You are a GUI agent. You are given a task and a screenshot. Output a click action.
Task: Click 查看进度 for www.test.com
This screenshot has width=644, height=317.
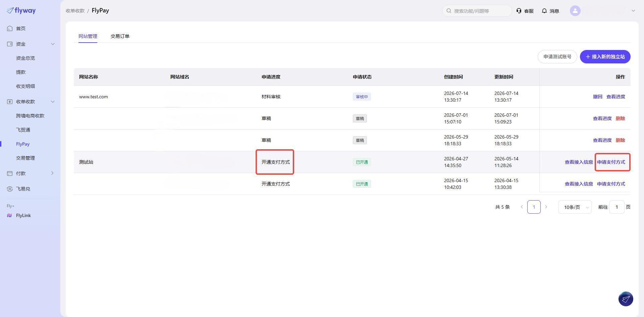click(x=615, y=97)
